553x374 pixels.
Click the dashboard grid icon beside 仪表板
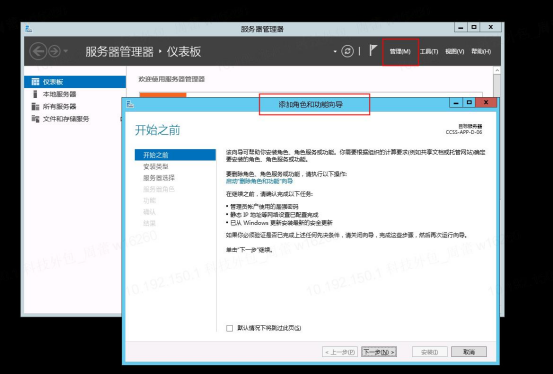tap(35, 82)
